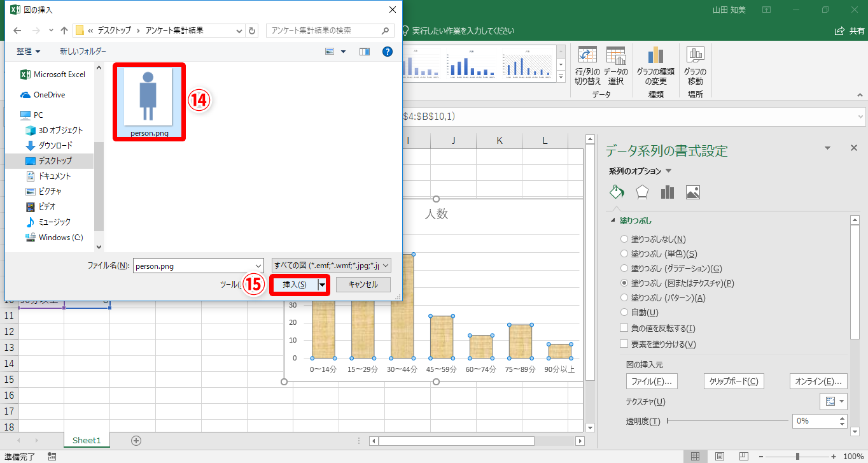Viewport: 868px width, 463px height.
Task: Open ribbon display options in Excel title bar
Action: 766,10
